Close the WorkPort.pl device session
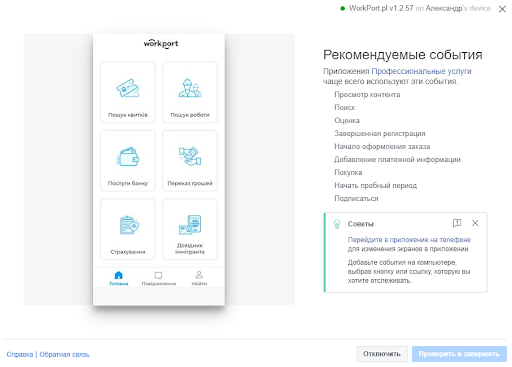The height and width of the screenshot is (367, 512). tap(502, 9)
